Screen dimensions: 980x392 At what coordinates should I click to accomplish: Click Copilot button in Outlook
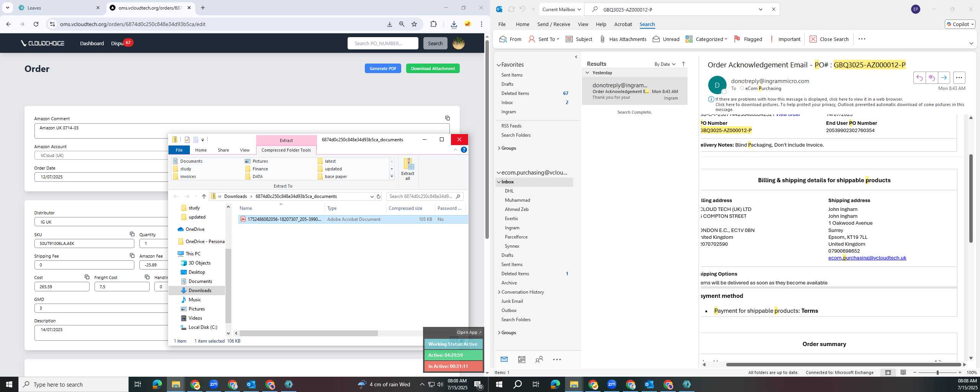(960, 24)
